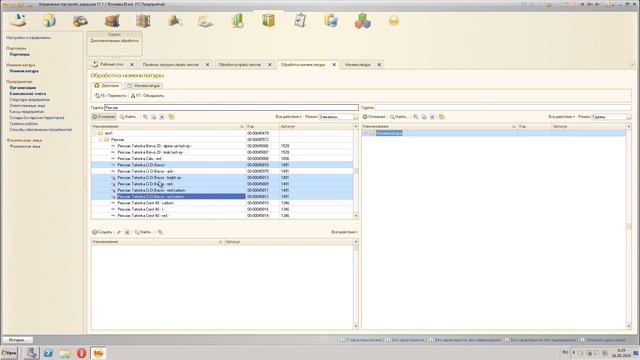Screen dimensions: 640x360
Task: Click Основная button in left list toolbar
Action: [x=104, y=117]
